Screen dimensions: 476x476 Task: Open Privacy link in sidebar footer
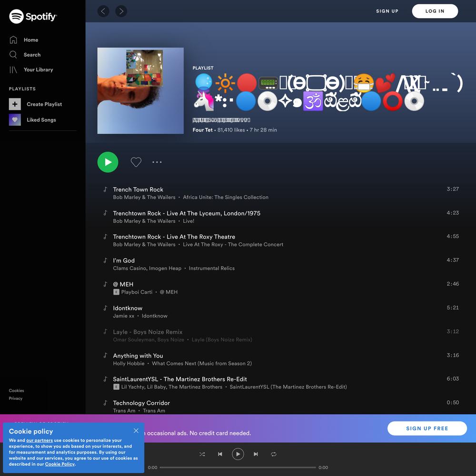point(16,398)
